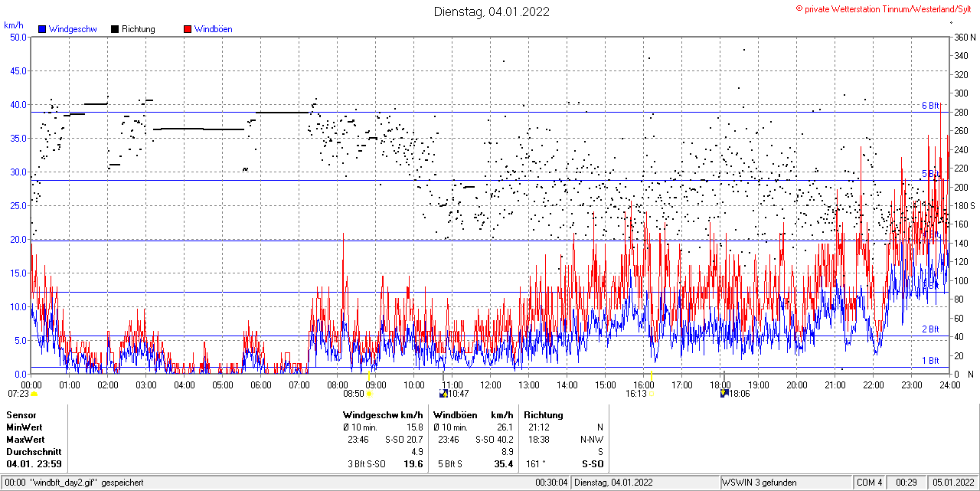Viewport: 980px width, 491px height.
Task: Click the 05.01.2022 status bar date
Action: [952, 483]
